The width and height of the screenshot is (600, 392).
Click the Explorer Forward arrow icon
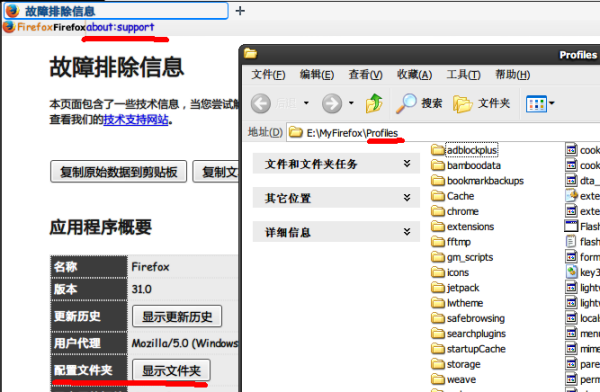[331, 103]
